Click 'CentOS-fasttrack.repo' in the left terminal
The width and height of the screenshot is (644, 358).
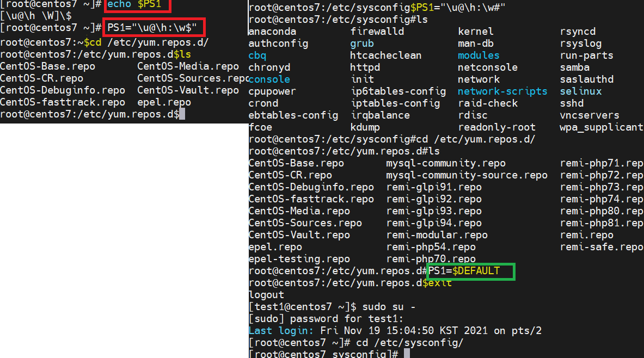tap(63, 102)
